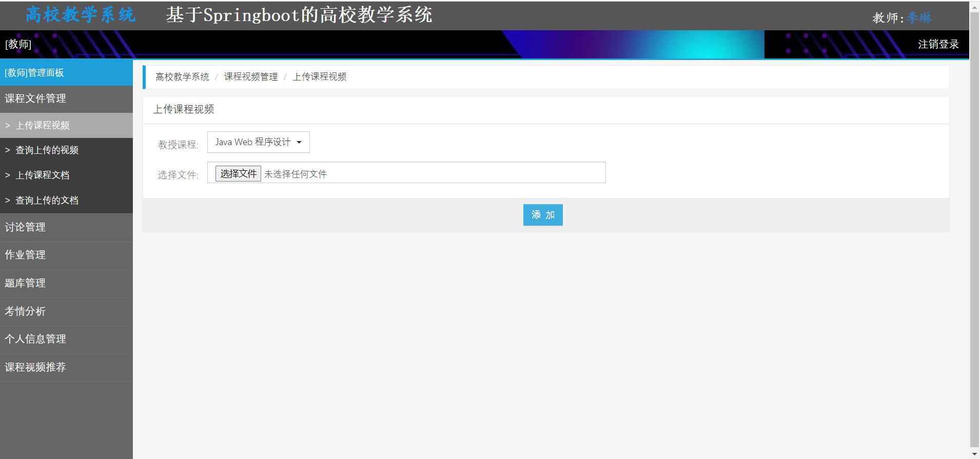Expand the 题库管理 sidebar section
The height and width of the screenshot is (459, 980).
(x=66, y=283)
